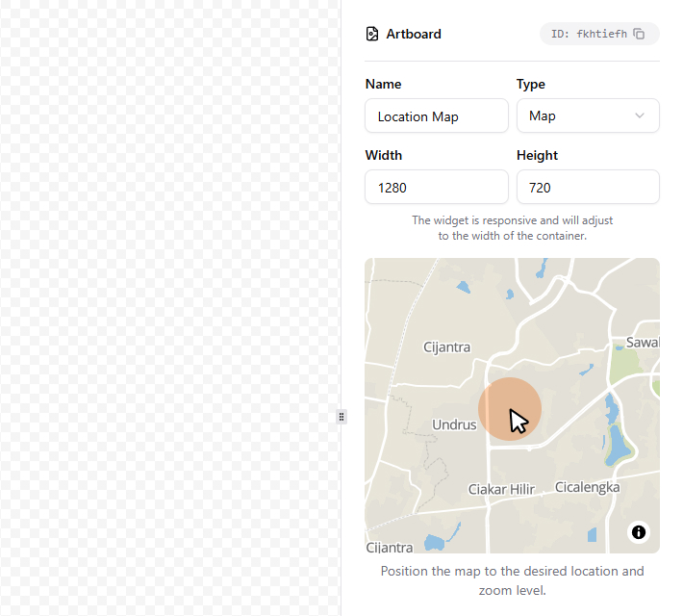Click the Undrus label on the map

(454, 424)
